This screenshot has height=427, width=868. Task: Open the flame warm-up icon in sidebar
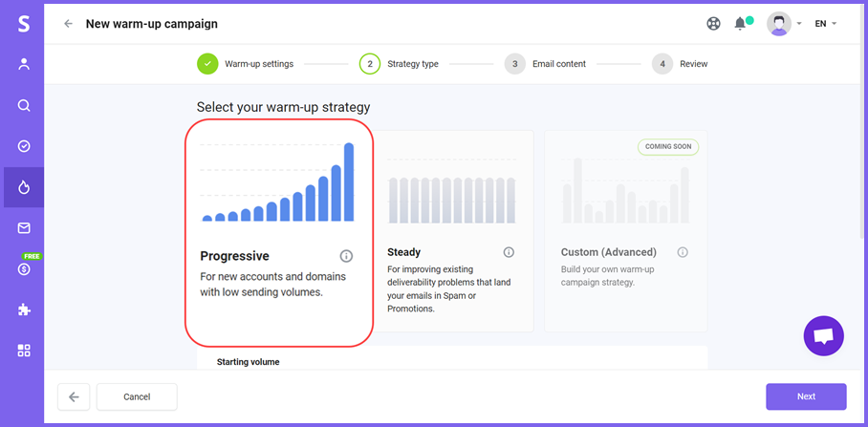[24, 187]
